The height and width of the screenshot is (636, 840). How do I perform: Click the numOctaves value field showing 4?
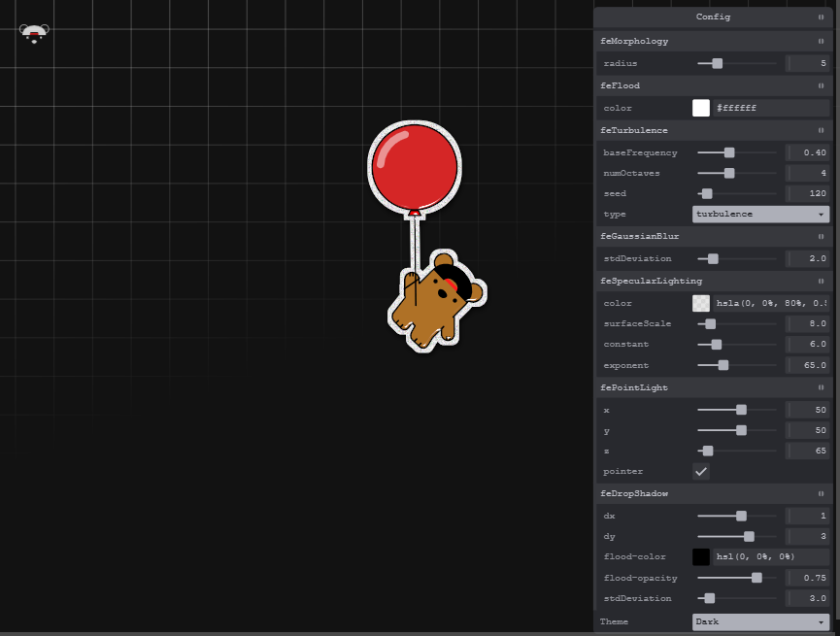(x=807, y=173)
